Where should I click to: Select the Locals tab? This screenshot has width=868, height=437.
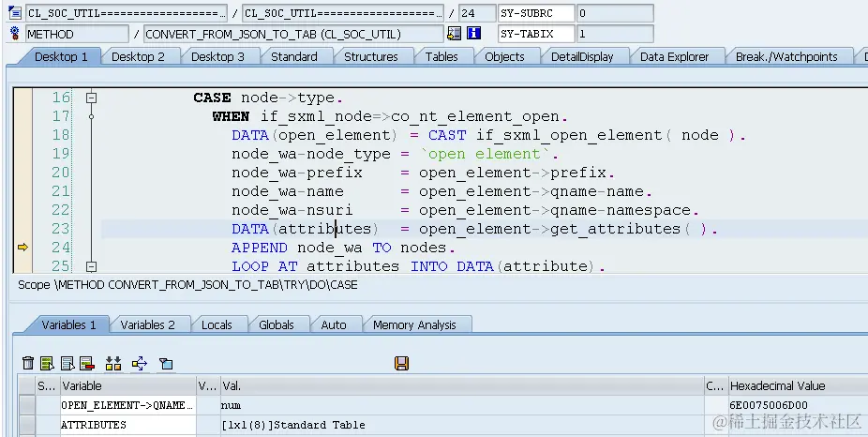point(217,324)
